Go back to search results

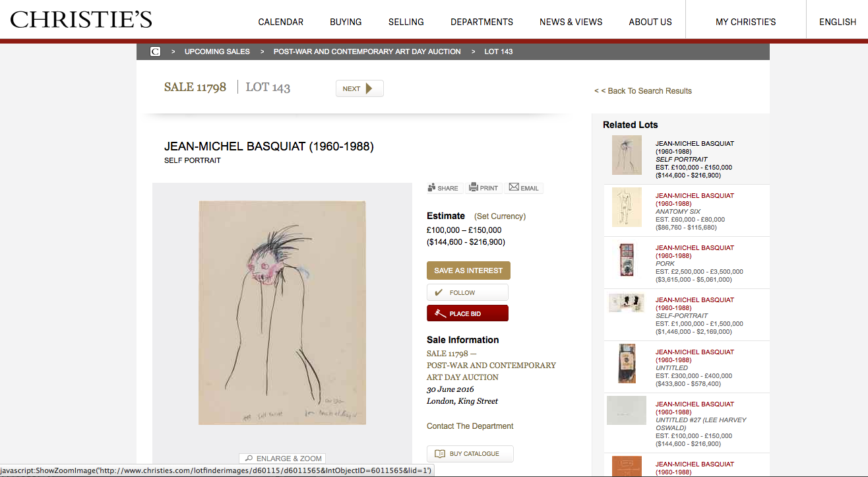643,91
